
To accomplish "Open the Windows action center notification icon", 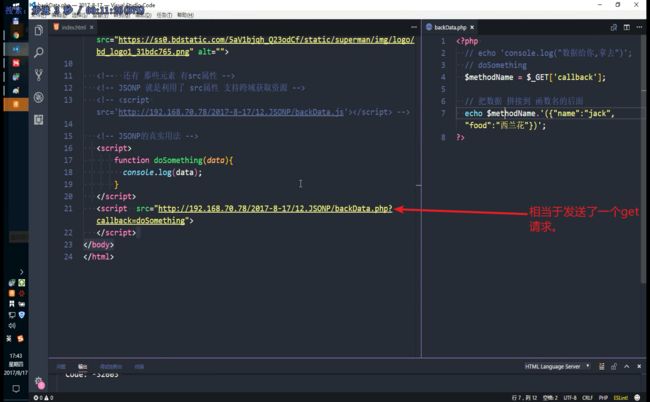I will tap(16, 388).
